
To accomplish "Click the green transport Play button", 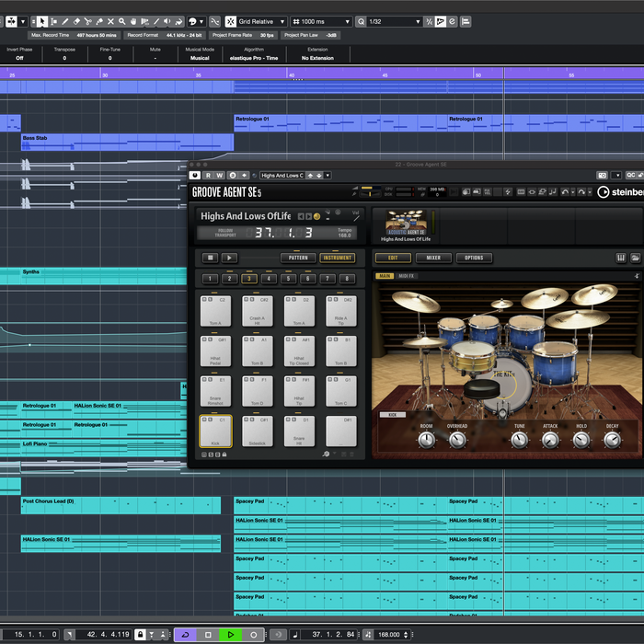I will click(x=230, y=635).
